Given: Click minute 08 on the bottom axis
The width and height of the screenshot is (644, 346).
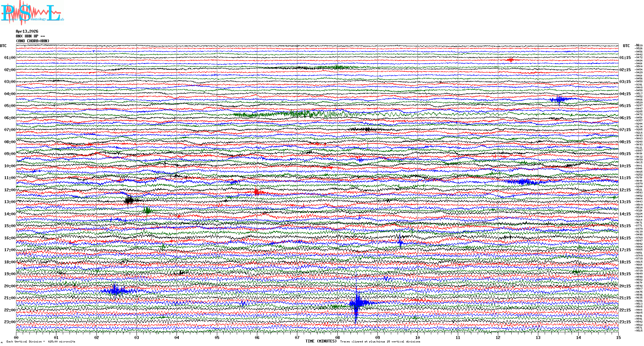Looking at the screenshot, I should [337, 338].
